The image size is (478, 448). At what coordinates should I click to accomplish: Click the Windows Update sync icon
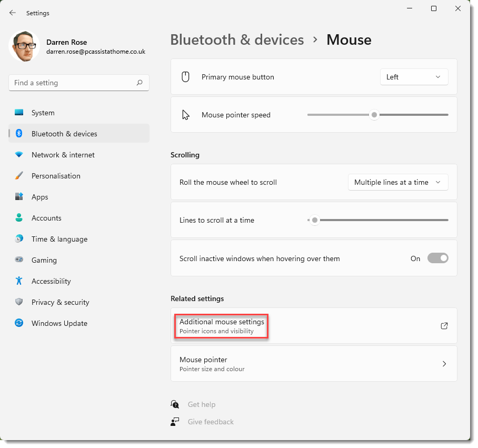(19, 323)
